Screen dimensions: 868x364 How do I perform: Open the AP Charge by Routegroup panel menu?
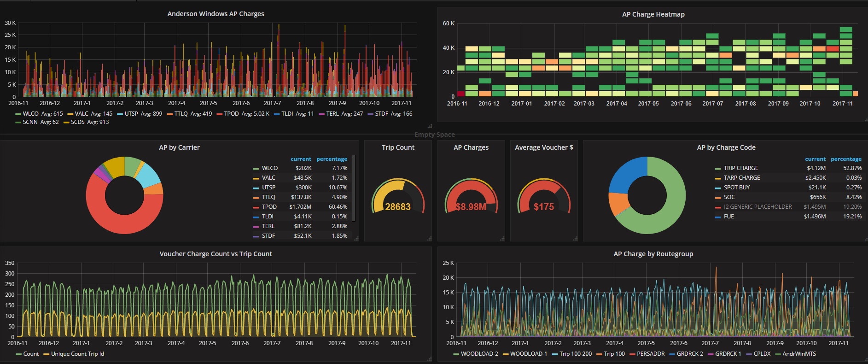[653, 254]
